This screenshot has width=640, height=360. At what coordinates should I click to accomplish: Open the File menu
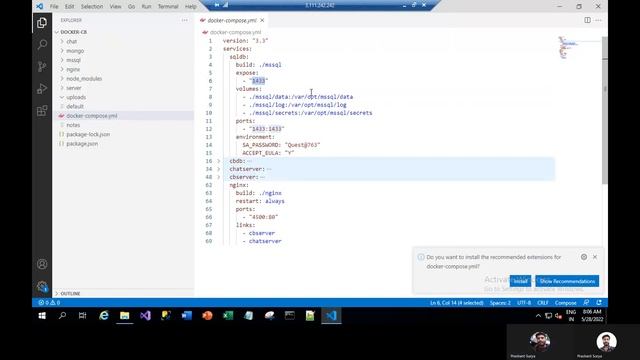pyautogui.click(x=54, y=7)
